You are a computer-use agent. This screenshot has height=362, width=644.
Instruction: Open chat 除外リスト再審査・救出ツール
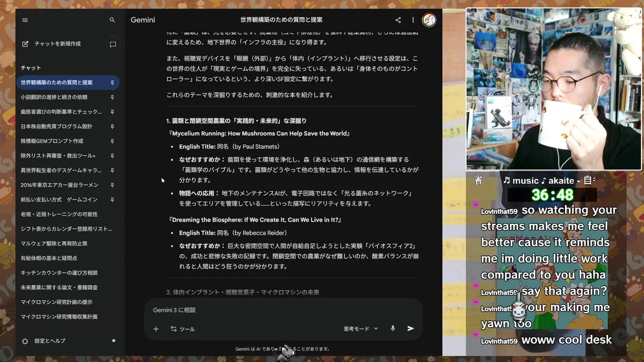67,156
